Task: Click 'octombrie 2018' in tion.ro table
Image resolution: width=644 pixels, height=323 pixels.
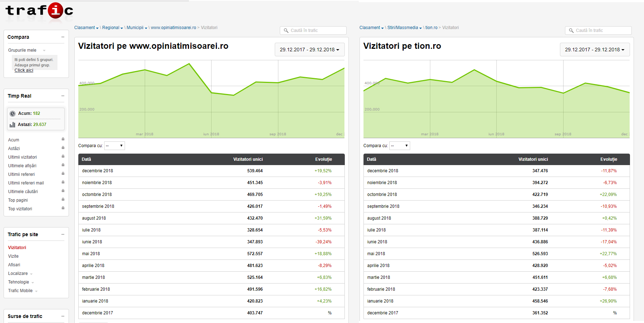Action: (382, 195)
